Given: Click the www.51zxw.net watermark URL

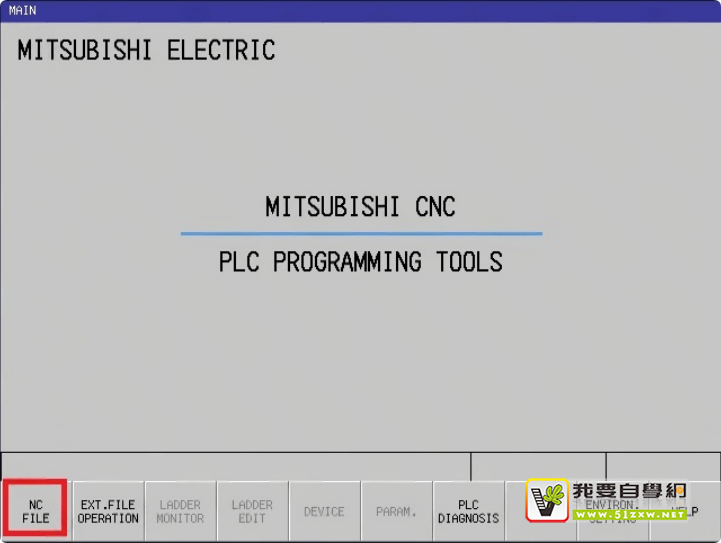Looking at the screenshot, I should pyautogui.click(x=630, y=513).
